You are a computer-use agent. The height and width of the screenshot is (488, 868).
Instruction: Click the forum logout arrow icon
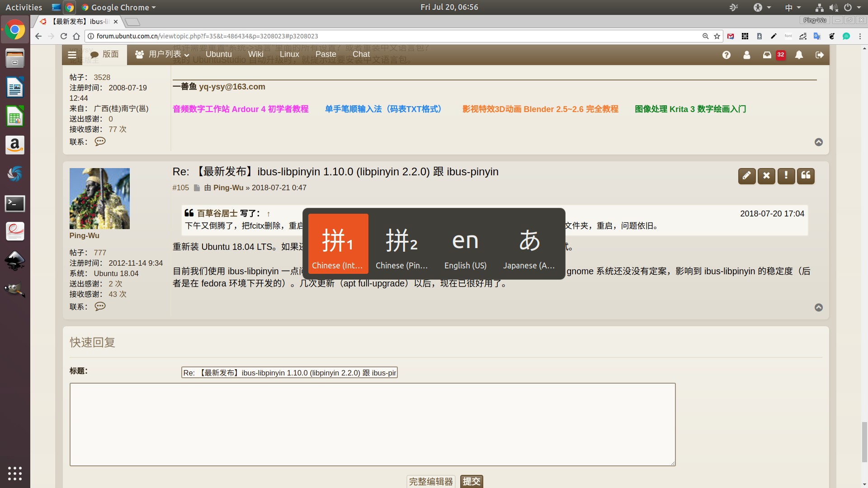click(820, 55)
